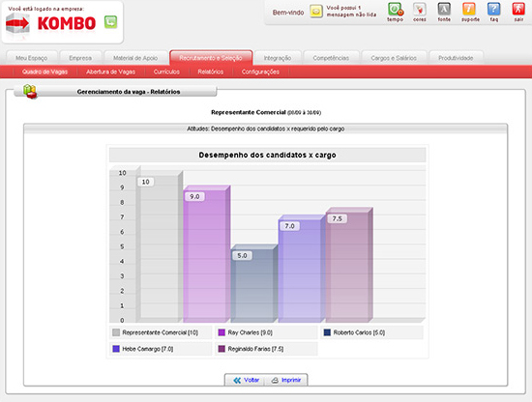Click the green icon beside KOMBO logo
Viewport: 532px width, 402px height.
click(x=110, y=22)
